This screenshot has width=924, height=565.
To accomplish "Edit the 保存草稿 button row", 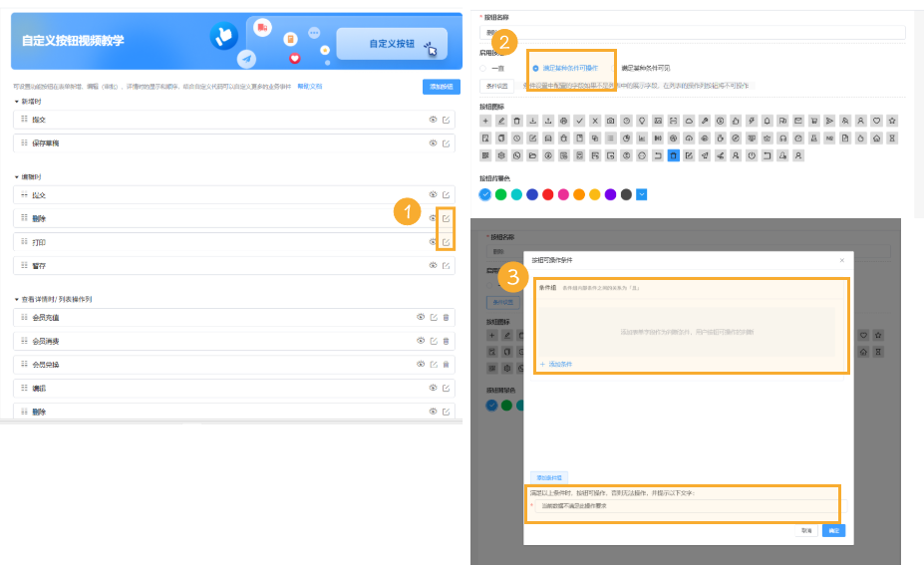I will (447, 143).
